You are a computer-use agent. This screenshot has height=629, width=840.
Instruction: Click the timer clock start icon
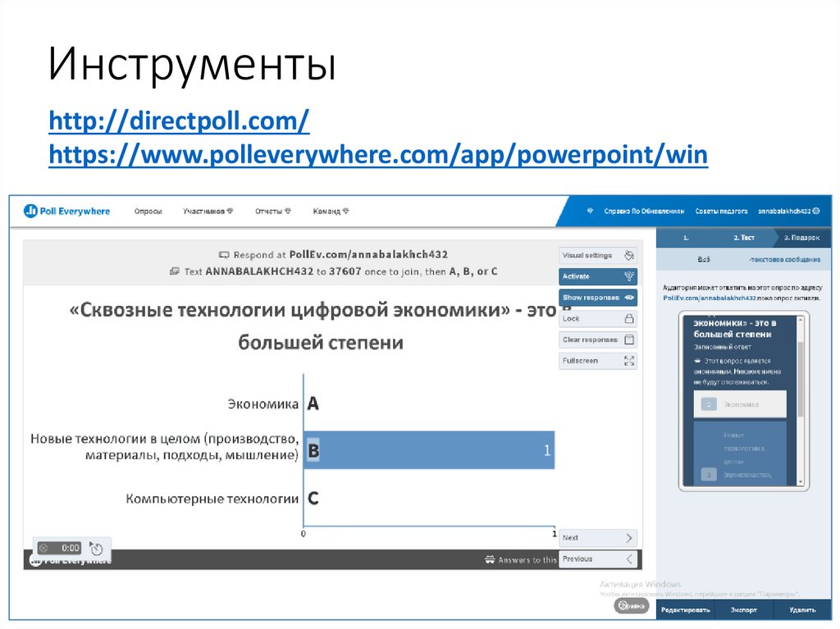97,548
